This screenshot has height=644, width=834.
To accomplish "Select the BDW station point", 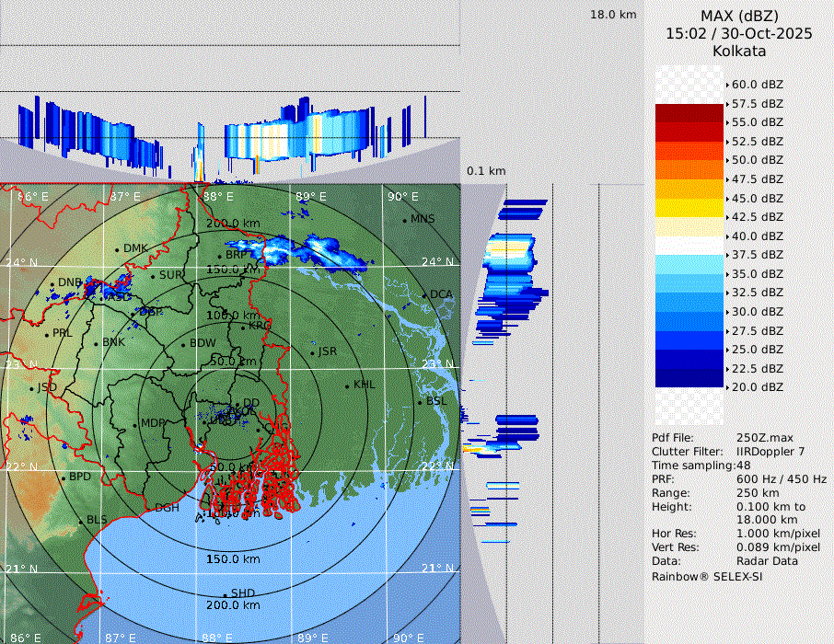I will coord(183,345).
